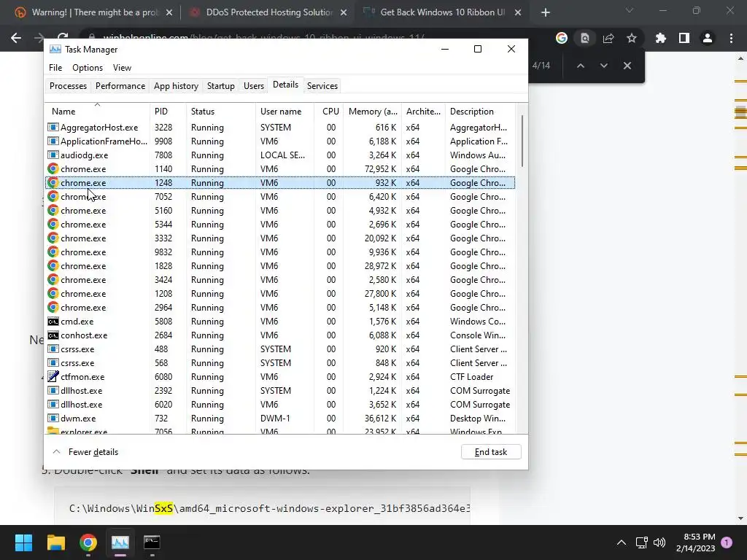The height and width of the screenshot is (560, 747).
Task: Select chrome.exe icon with PID 1140
Action: coord(53,168)
